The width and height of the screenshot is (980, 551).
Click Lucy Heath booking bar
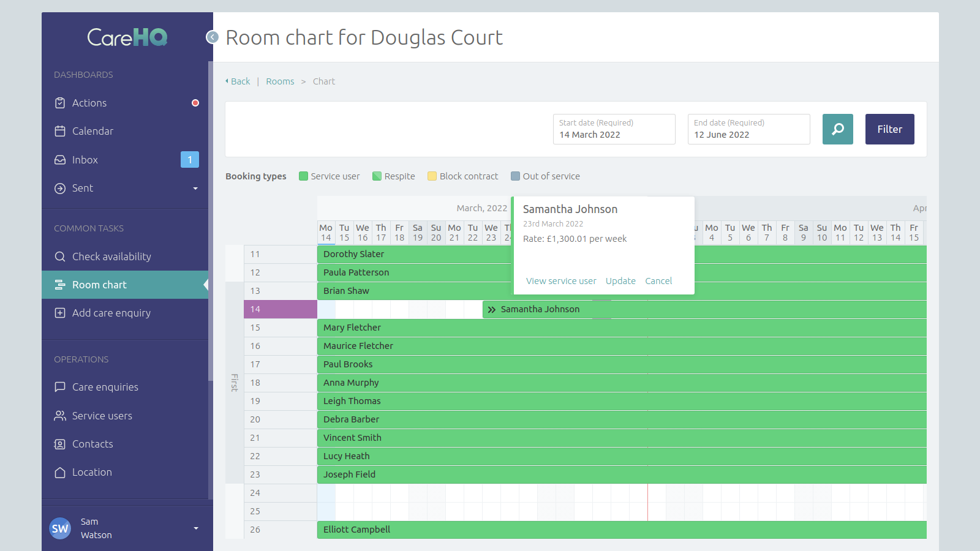(x=622, y=456)
